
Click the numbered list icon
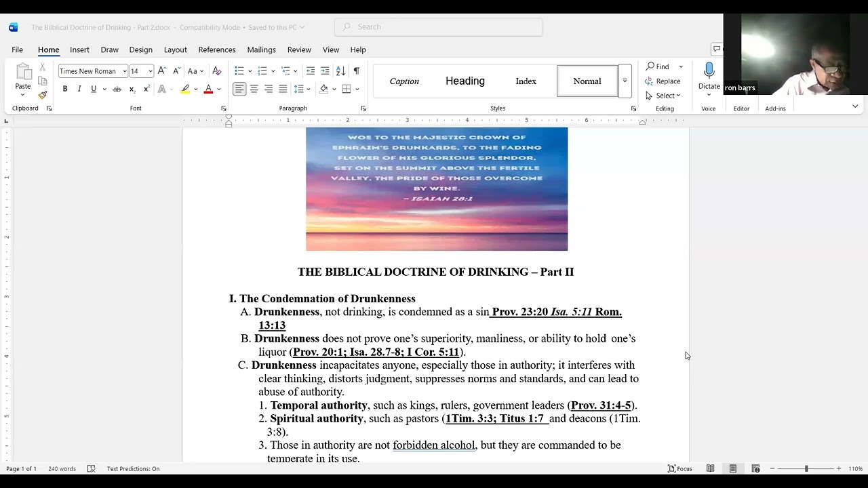pyautogui.click(x=262, y=71)
